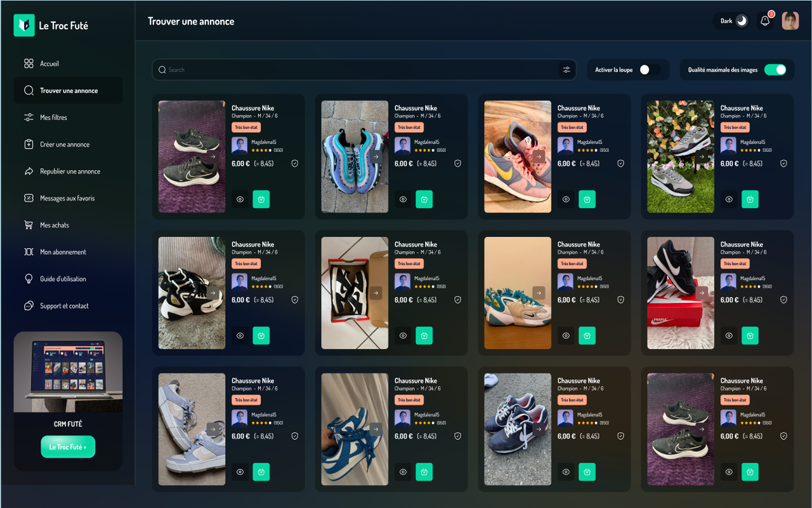Click the arrow on the cardboard box shoes photo
The image size is (812, 508).
[376, 293]
